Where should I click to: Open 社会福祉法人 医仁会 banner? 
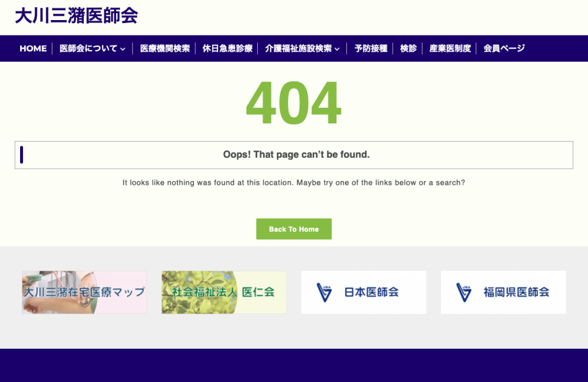pos(224,293)
